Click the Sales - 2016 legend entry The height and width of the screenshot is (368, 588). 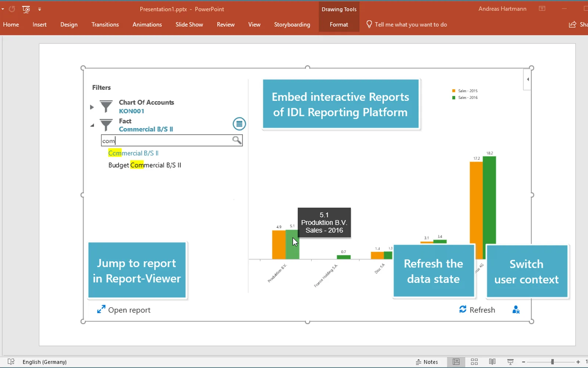[465, 98]
